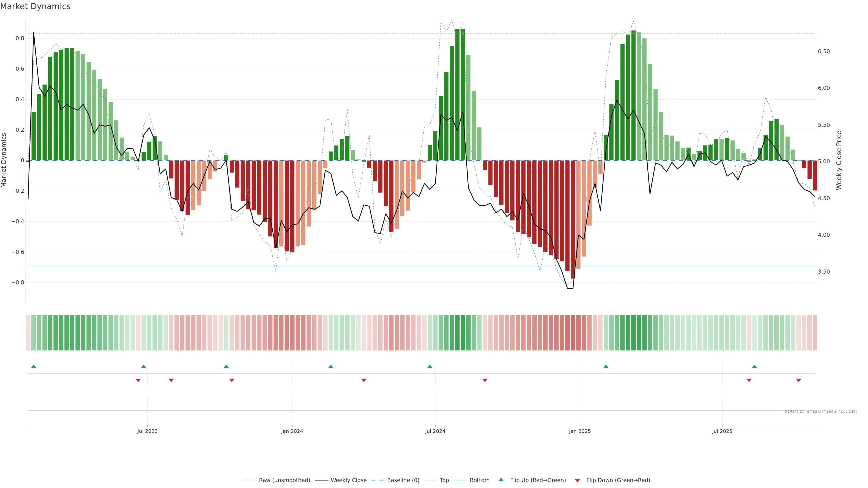Click the green Flip Up triangle in legend
The width and height of the screenshot is (868, 488).
click(x=501, y=480)
